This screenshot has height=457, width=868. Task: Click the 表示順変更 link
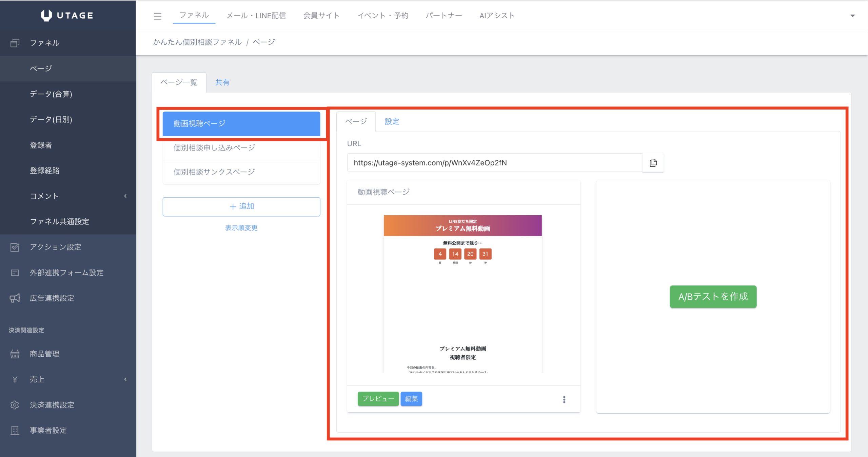tap(241, 228)
